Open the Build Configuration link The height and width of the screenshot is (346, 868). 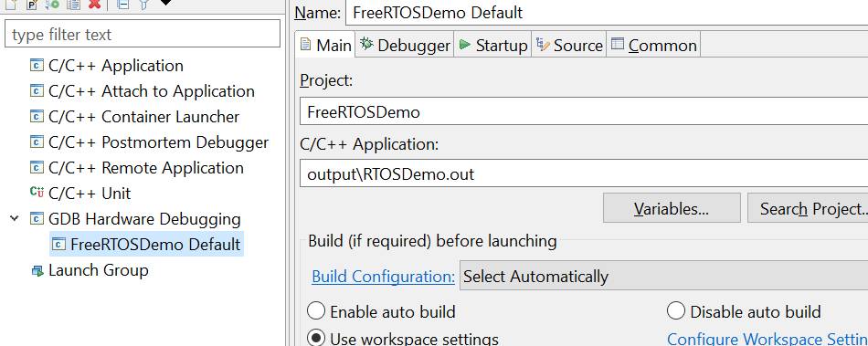tap(384, 276)
